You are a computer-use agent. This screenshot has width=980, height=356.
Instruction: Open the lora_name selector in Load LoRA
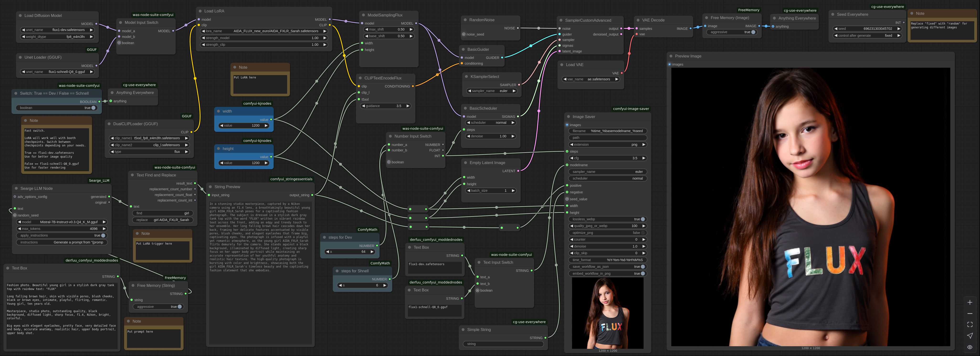point(264,31)
